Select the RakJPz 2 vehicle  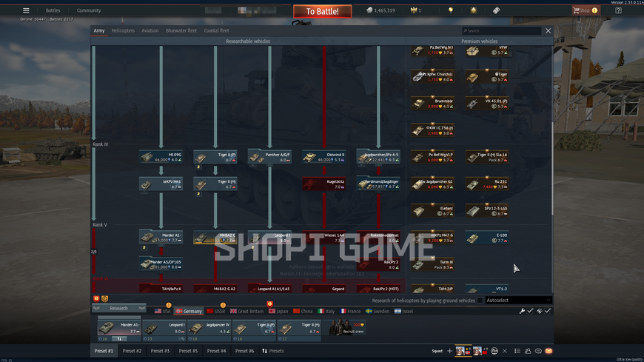point(378,264)
